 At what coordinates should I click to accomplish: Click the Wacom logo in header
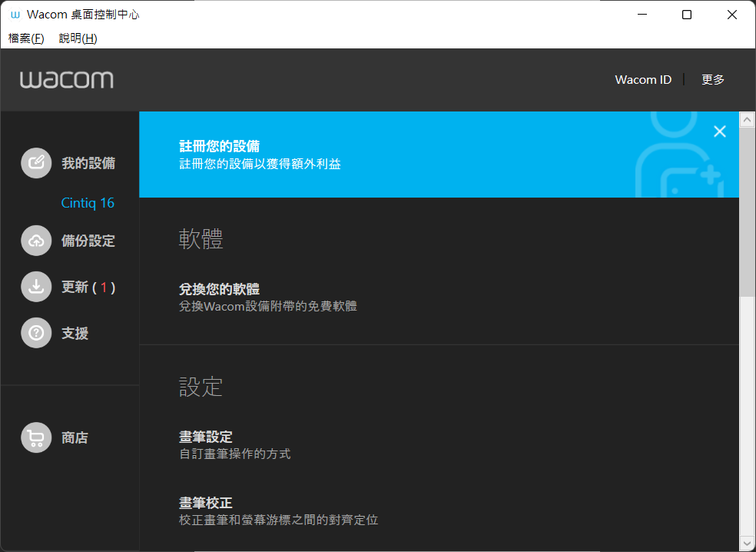67,80
